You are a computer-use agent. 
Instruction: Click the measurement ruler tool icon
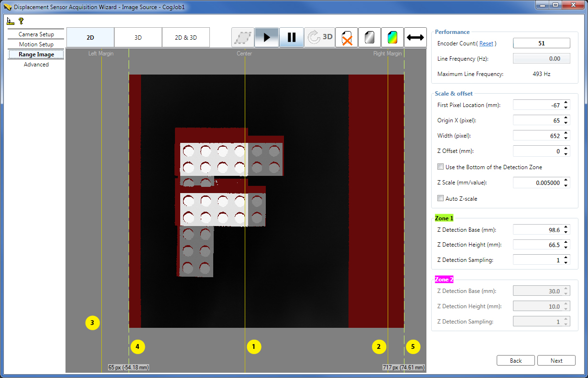(x=10, y=21)
